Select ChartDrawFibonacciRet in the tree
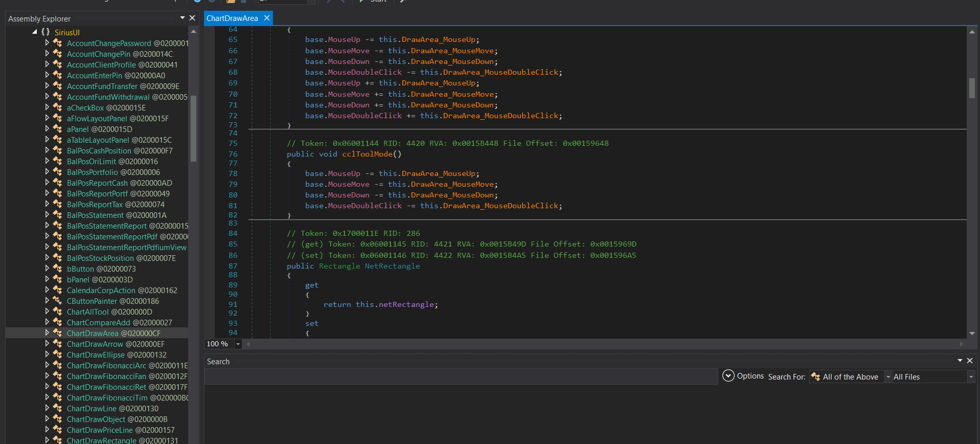Image resolution: width=980 pixels, height=444 pixels. click(x=127, y=387)
